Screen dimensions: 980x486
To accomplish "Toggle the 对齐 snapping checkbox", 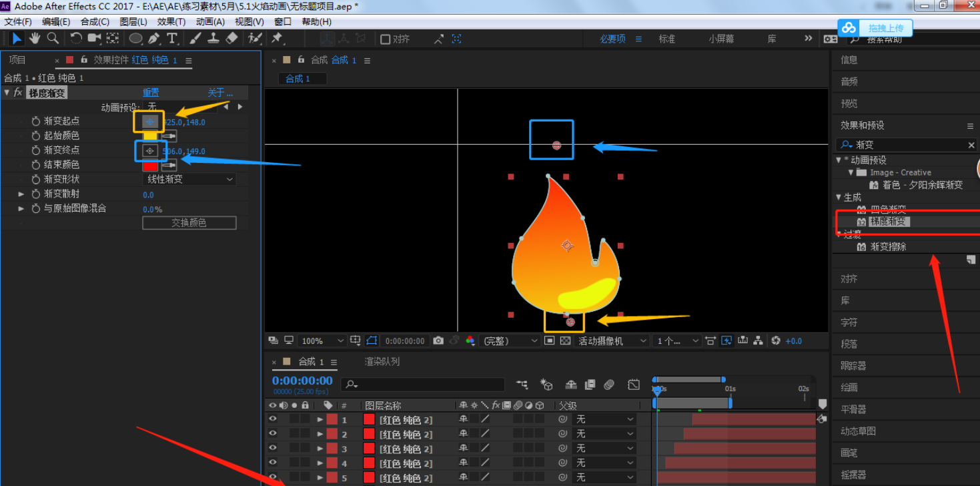I will click(x=385, y=39).
